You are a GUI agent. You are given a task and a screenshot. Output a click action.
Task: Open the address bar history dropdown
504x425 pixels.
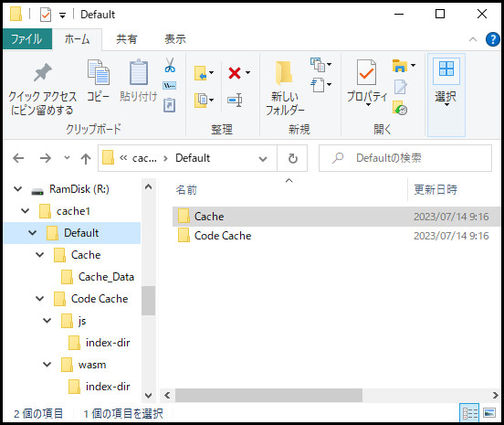pos(263,158)
